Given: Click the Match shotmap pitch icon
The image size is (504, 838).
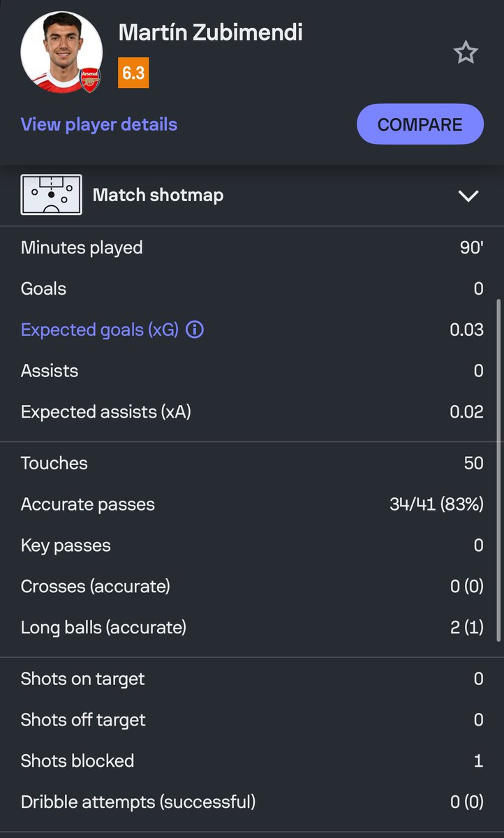Looking at the screenshot, I should coord(51,195).
